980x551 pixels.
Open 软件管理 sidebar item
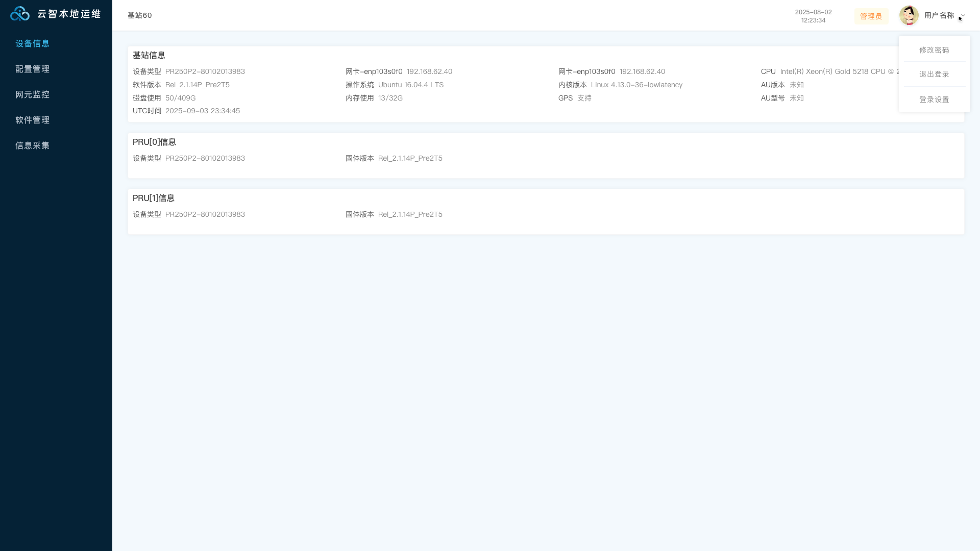[x=33, y=120]
